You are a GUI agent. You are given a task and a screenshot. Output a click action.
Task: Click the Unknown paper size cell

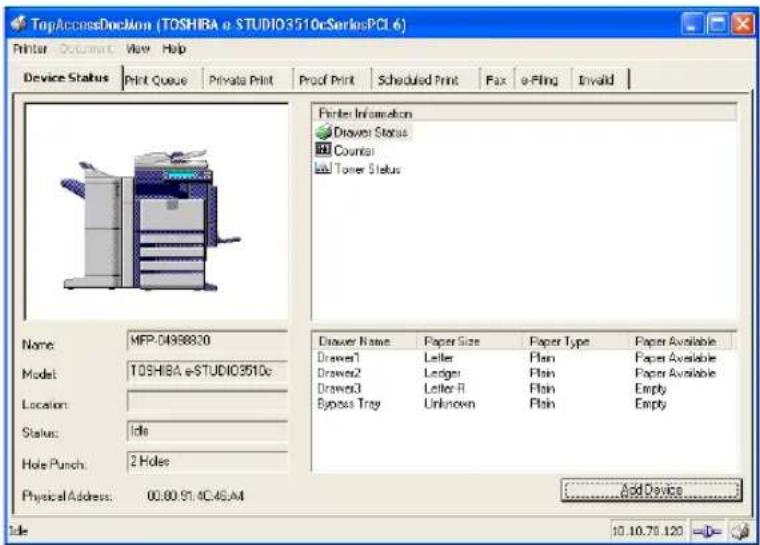point(449,404)
